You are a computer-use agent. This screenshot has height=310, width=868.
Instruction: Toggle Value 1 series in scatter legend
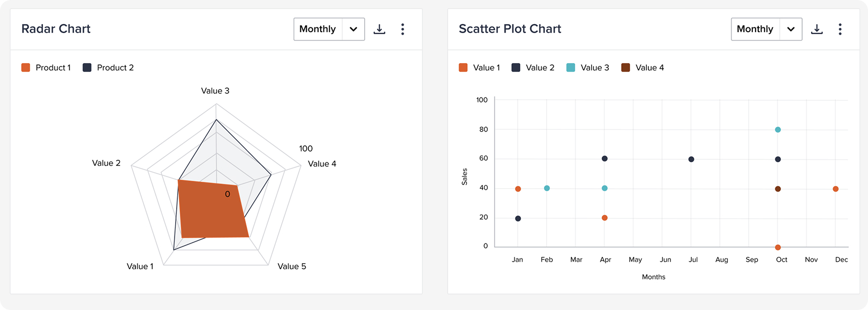click(479, 68)
